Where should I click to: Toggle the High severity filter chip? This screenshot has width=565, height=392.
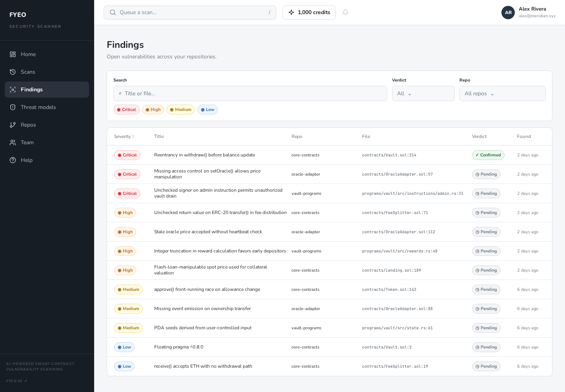(x=153, y=110)
